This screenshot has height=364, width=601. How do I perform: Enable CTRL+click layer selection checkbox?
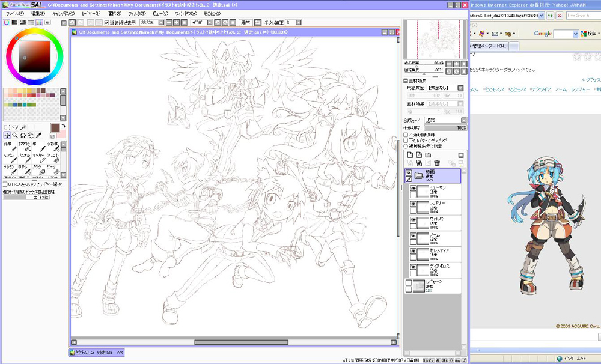click(x=5, y=184)
